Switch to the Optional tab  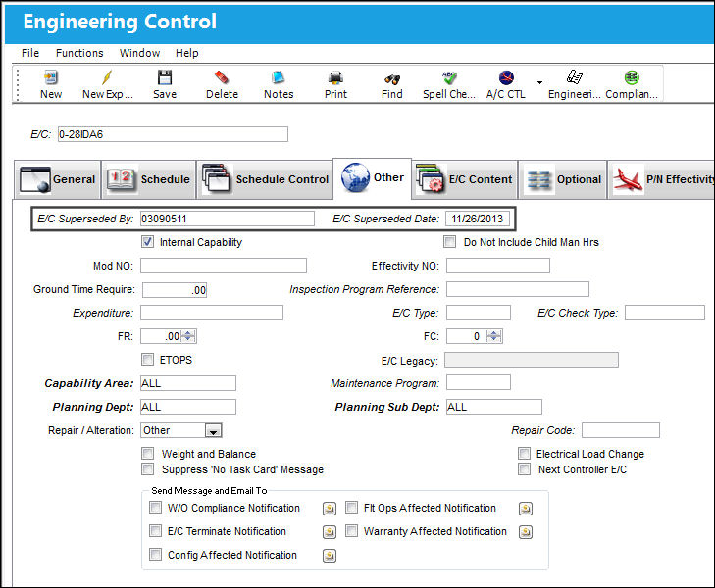coord(563,179)
